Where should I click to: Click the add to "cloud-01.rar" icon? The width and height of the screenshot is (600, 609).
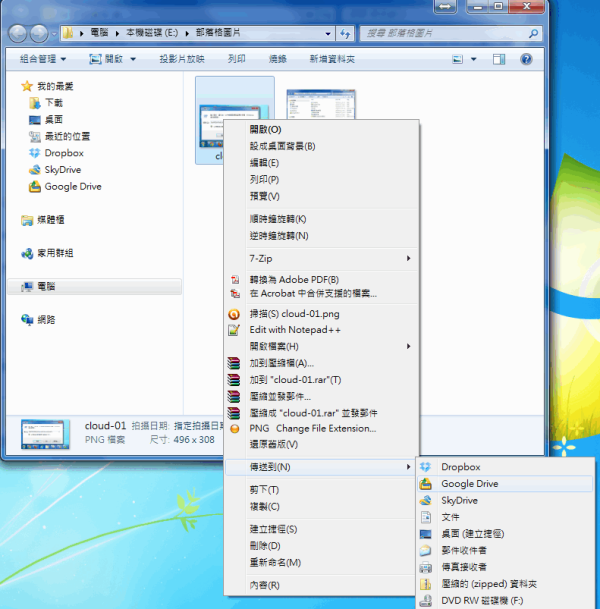tap(234, 380)
